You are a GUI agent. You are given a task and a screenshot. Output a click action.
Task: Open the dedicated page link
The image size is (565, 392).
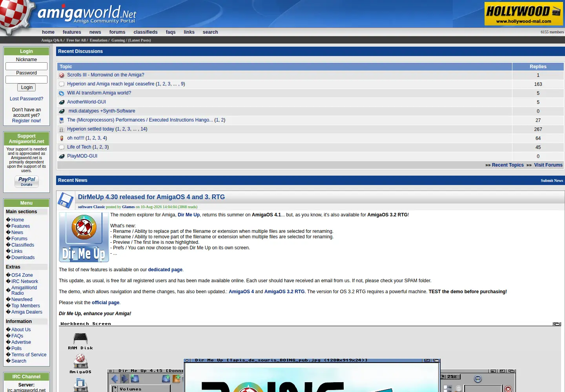click(165, 270)
